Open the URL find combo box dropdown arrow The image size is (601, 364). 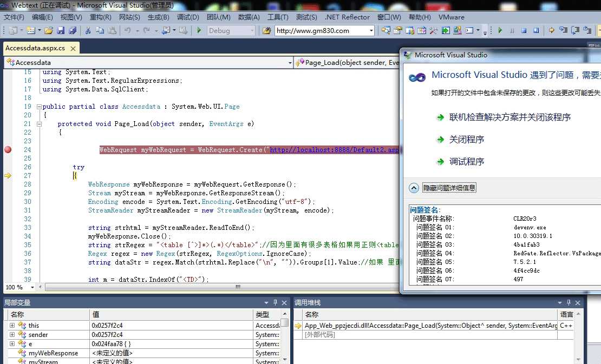point(371,31)
